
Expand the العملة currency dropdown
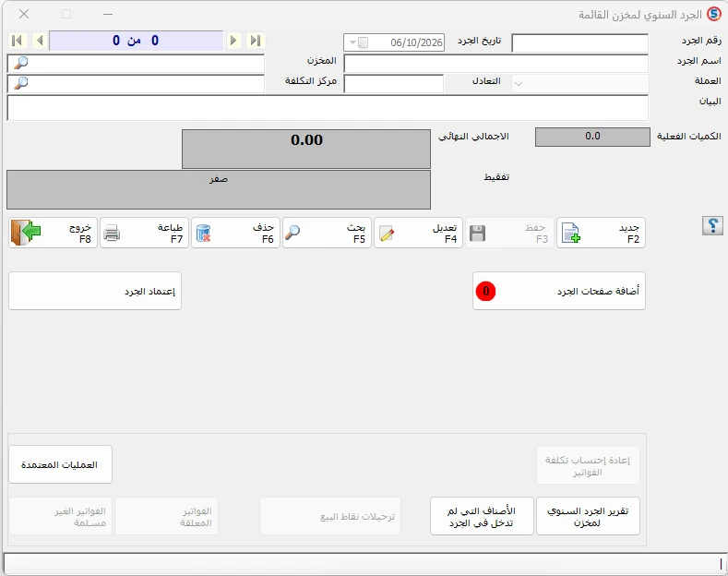pyautogui.click(x=519, y=84)
